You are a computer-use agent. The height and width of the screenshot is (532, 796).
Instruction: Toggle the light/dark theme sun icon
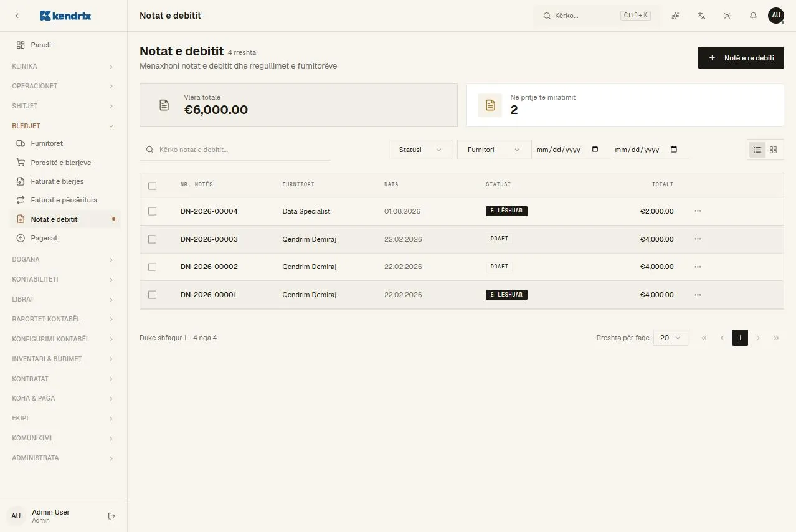click(727, 16)
